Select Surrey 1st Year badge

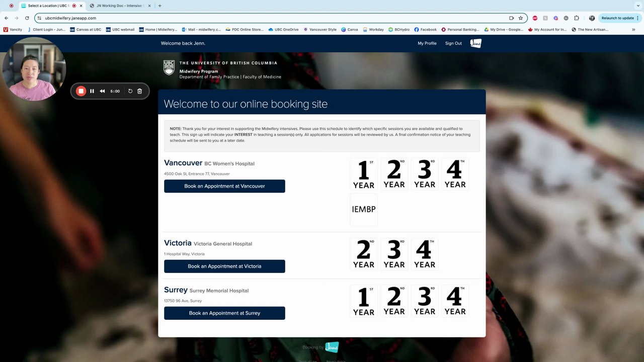[364, 301]
